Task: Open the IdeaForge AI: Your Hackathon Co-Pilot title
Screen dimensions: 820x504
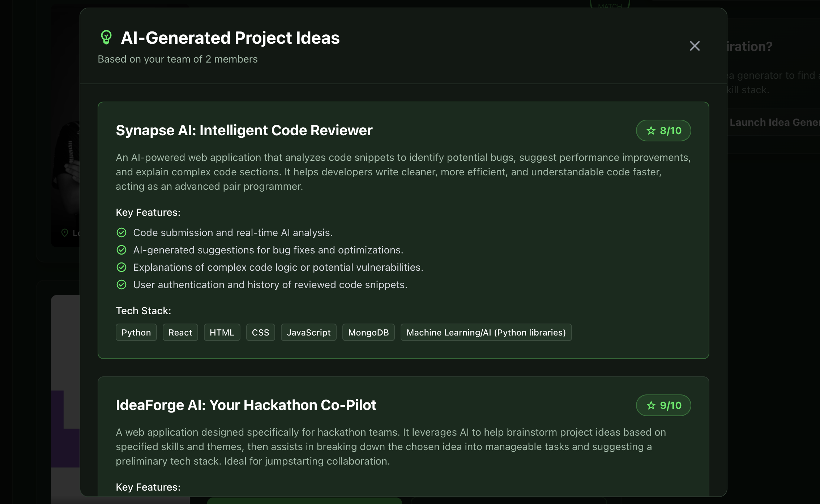Action: (x=246, y=405)
